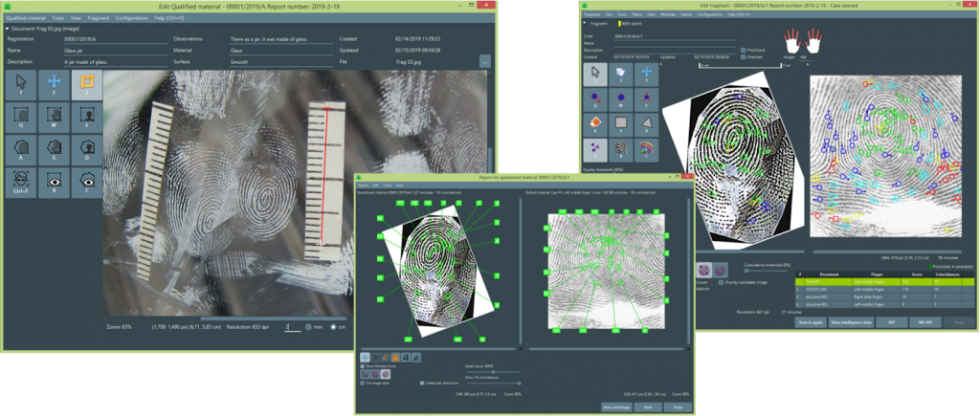Image resolution: width=980 pixels, height=416 pixels.
Task: Select the cm unit radio button
Action: click(x=334, y=326)
